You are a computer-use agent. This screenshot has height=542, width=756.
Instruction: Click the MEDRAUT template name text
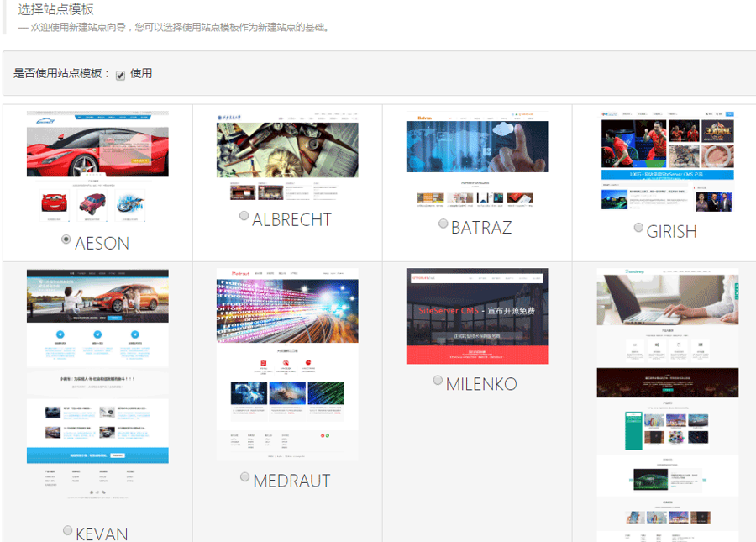tap(291, 481)
